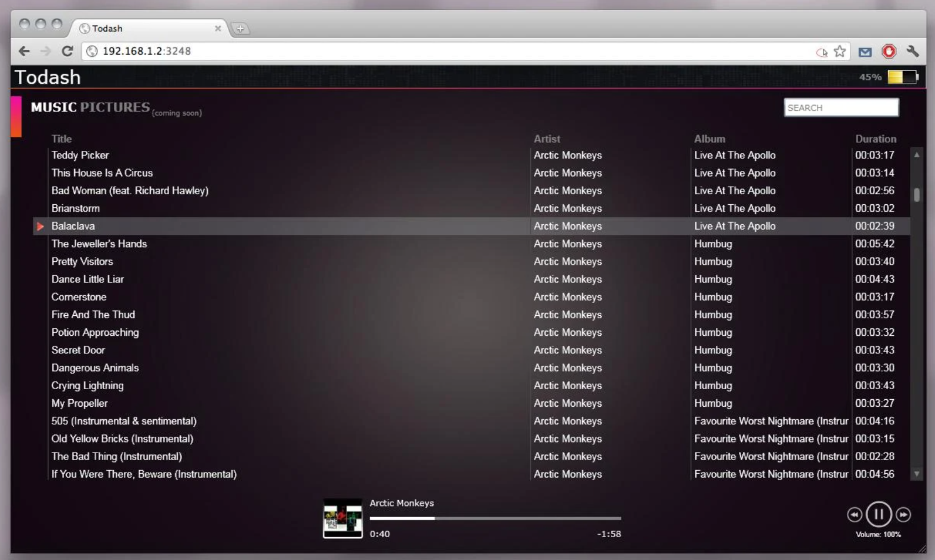Sort tracks by the Duration column header
This screenshot has height=560, width=935.
pyautogui.click(x=876, y=139)
